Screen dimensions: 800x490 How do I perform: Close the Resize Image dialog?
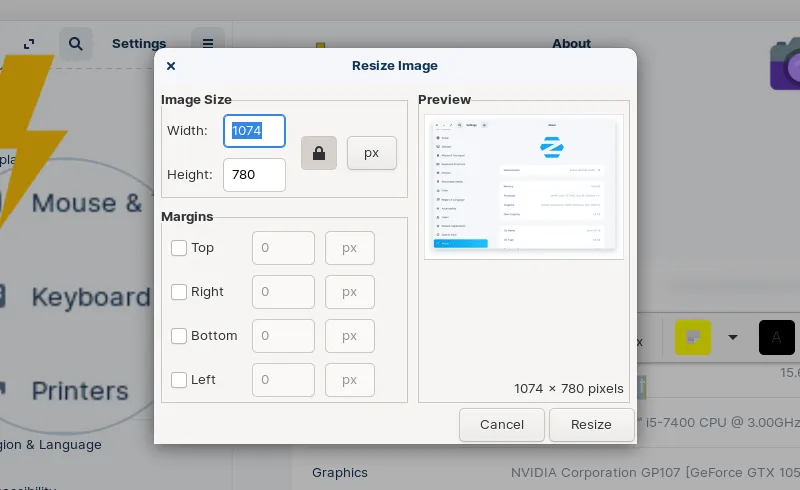coord(171,66)
